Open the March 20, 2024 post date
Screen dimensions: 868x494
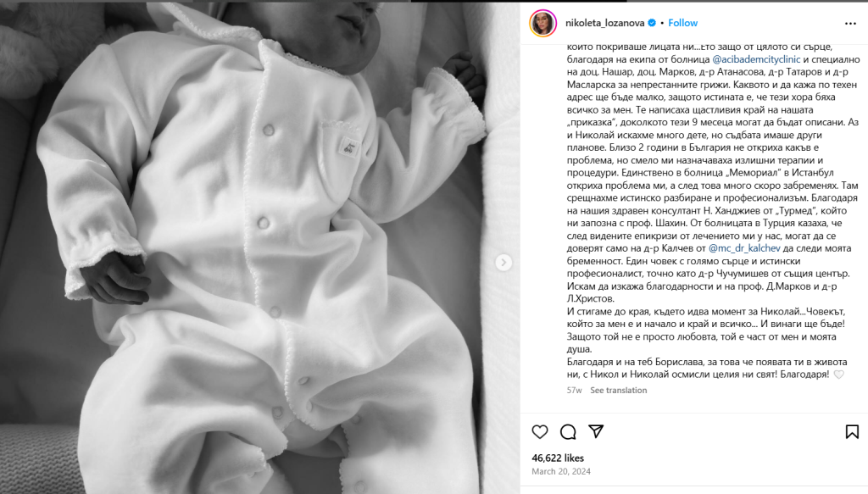(x=561, y=471)
